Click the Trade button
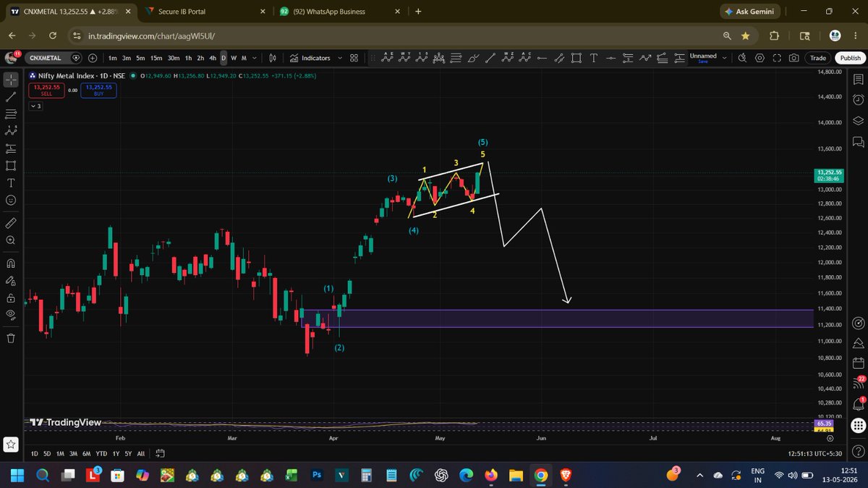Viewport: 868px width, 488px height. (818, 58)
